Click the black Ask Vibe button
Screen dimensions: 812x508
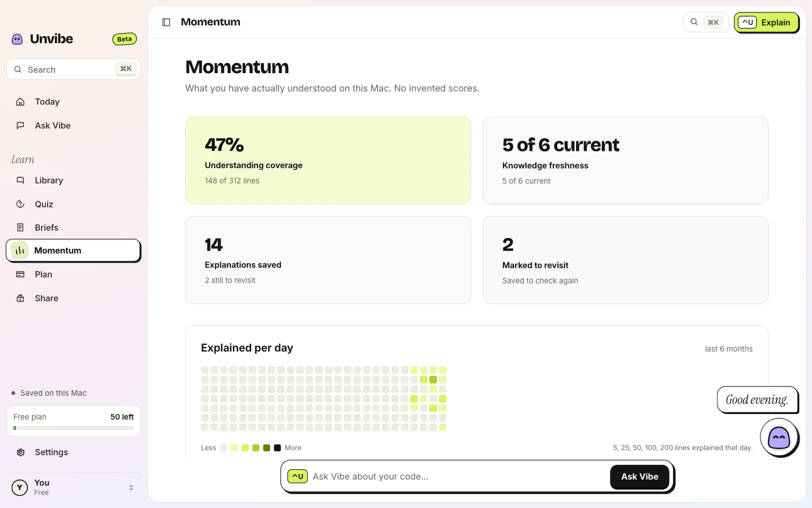pyautogui.click(x=639, y=477)
